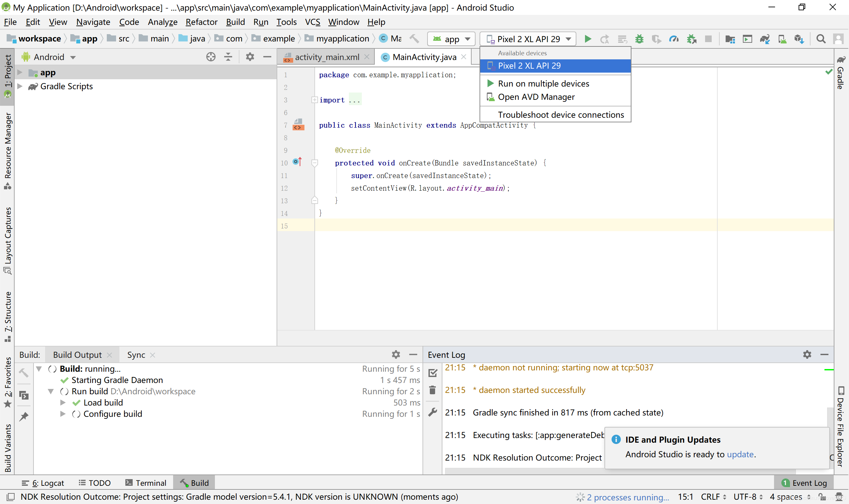Open Project panel settings gear
849x504 pixels.
click(x=250, y=57)
